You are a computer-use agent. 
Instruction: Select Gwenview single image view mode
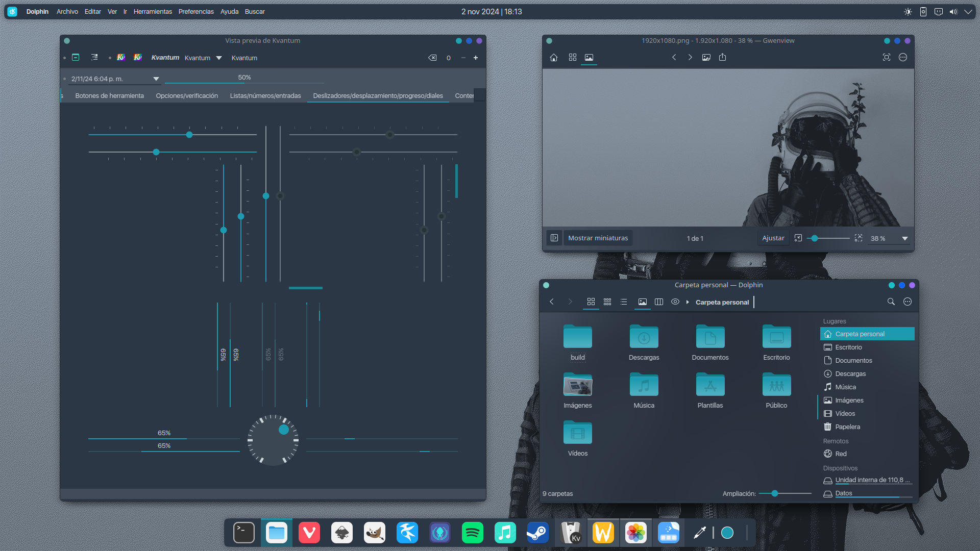pyautogui.click(x=589, y=58)
